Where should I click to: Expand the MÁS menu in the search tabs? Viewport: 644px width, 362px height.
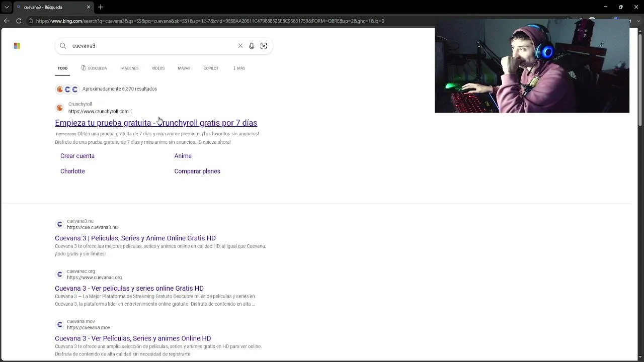click(239, 68)
